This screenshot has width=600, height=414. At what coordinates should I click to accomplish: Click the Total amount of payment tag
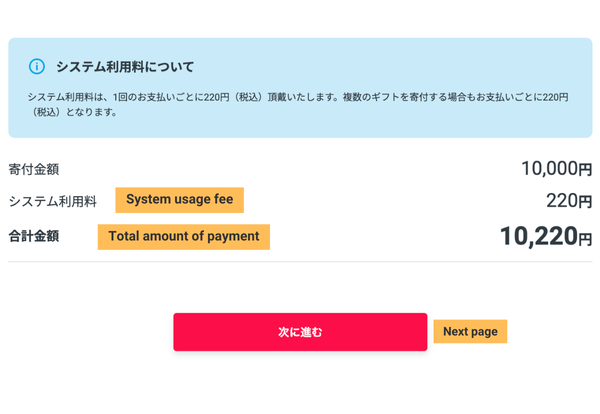[x=183, y=237]
